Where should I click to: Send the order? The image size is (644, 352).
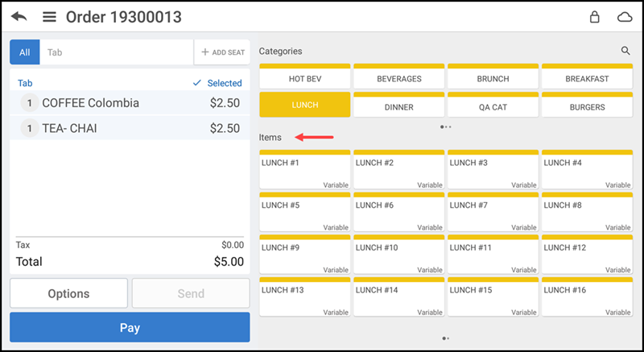pyautogui.click(x=191, y=293)
